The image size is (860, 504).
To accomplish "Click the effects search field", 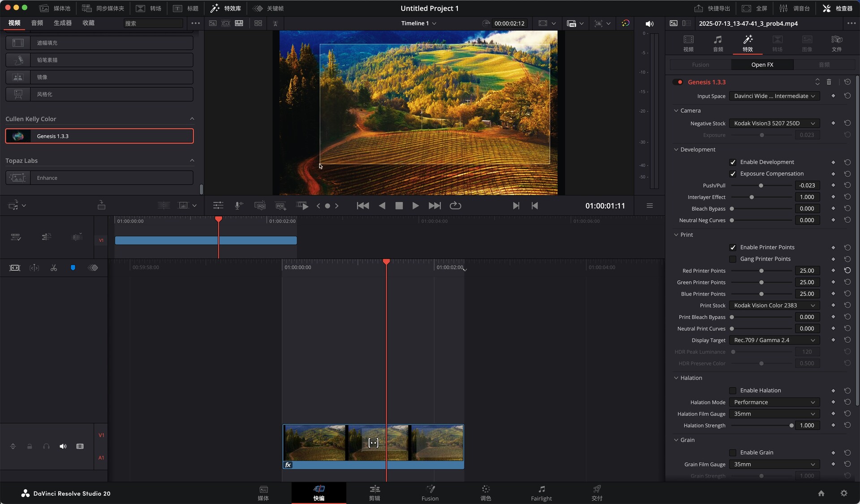I will coord(154,23).
